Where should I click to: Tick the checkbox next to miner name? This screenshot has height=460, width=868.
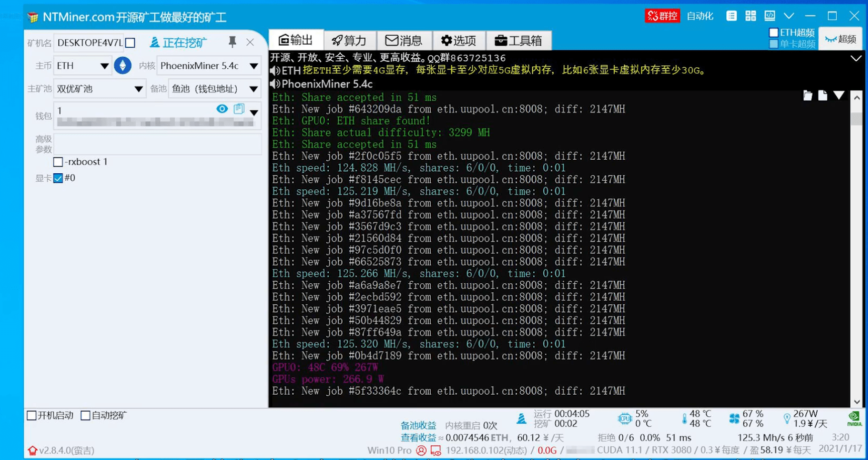(x=131, y=43)
